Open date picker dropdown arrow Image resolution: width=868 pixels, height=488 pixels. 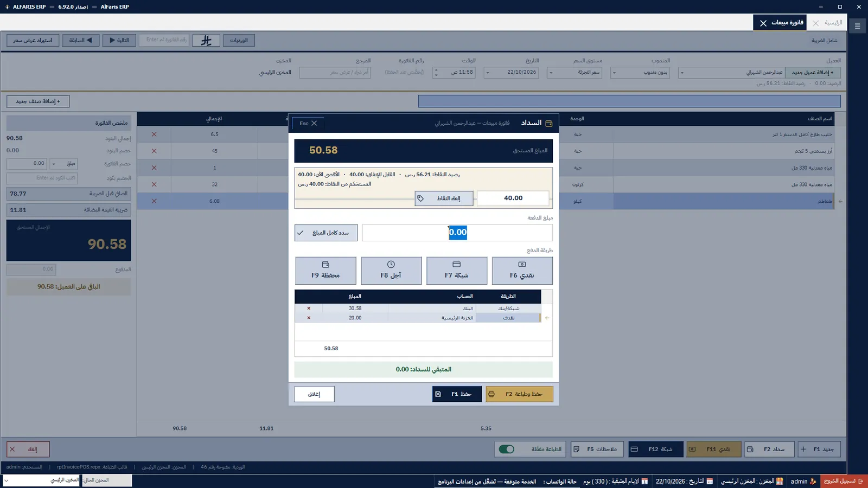[x=488, y=73]
